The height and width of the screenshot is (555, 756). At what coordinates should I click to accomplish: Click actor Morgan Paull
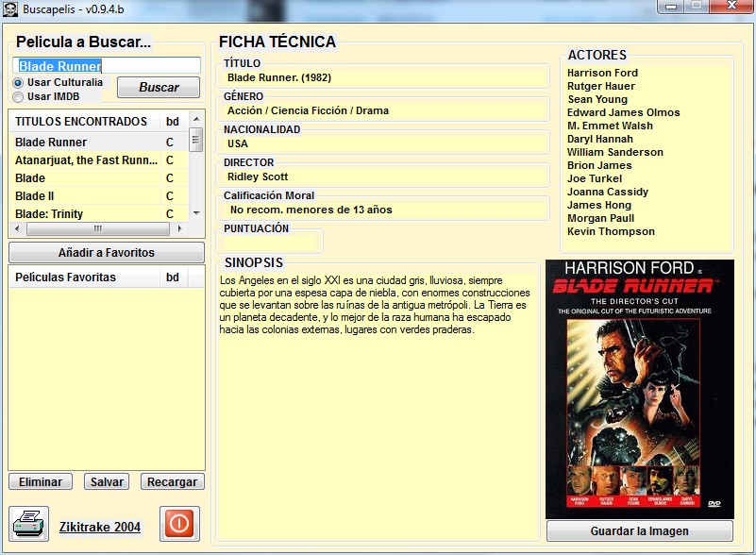(x=600, y=218)
